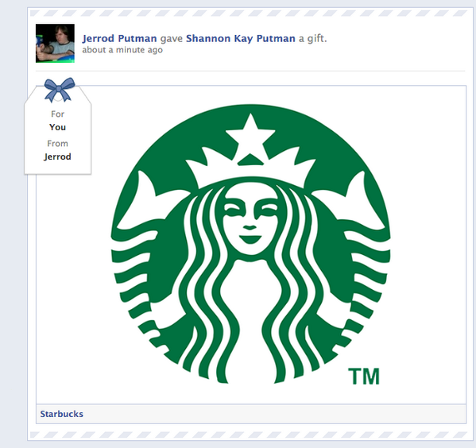The image size is (476, 448).
Task: Open Shannon Kay Putman's profile link
Action: (241, 39)
